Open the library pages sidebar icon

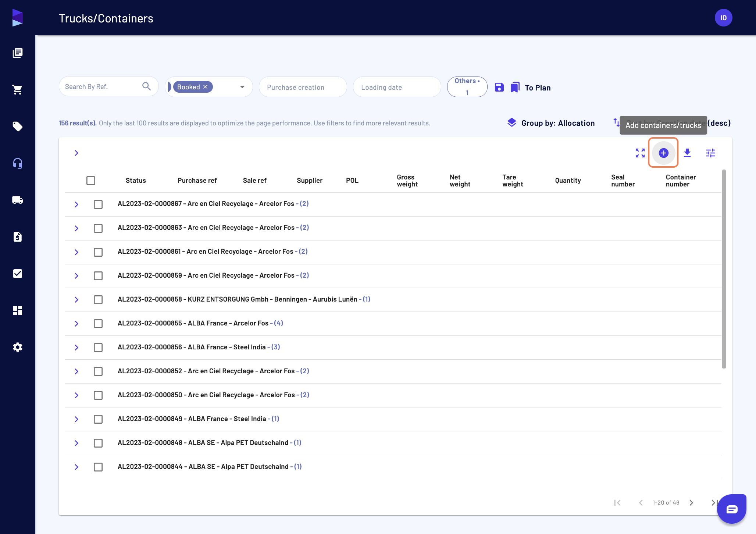tap(17, 53)
